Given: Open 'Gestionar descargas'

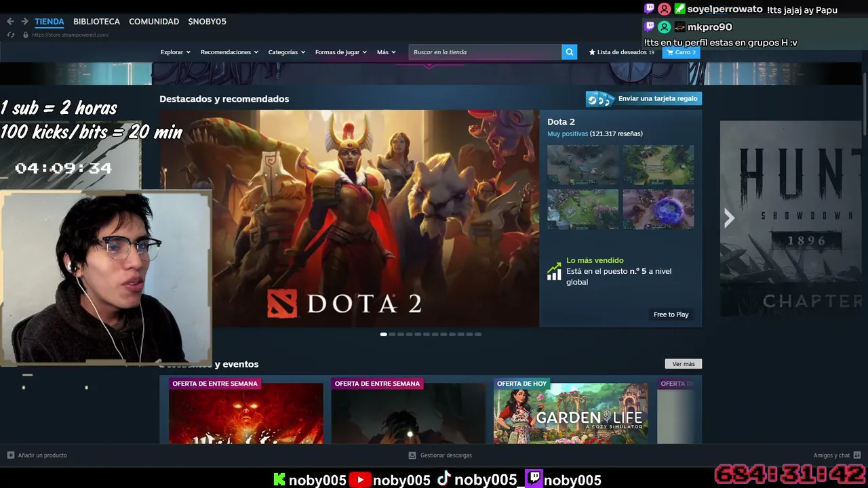Looking at the screenshot, I should tap(446, 455).
